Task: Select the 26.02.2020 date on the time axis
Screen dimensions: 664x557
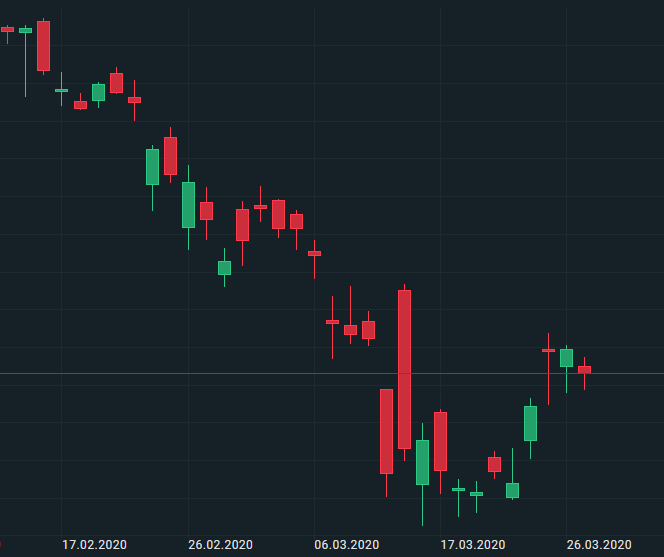Action: pos(220,544)
